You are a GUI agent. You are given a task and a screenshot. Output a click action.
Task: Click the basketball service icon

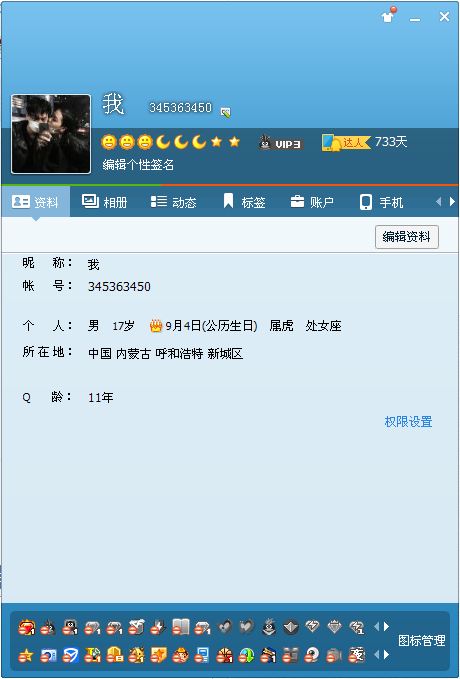point(225,655)
